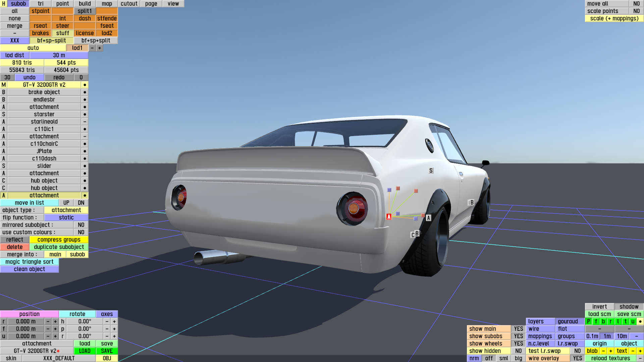Click the H button in top-left corner
Image resolution: width=644 pixels, height=362 pixels.
[4, 4]
